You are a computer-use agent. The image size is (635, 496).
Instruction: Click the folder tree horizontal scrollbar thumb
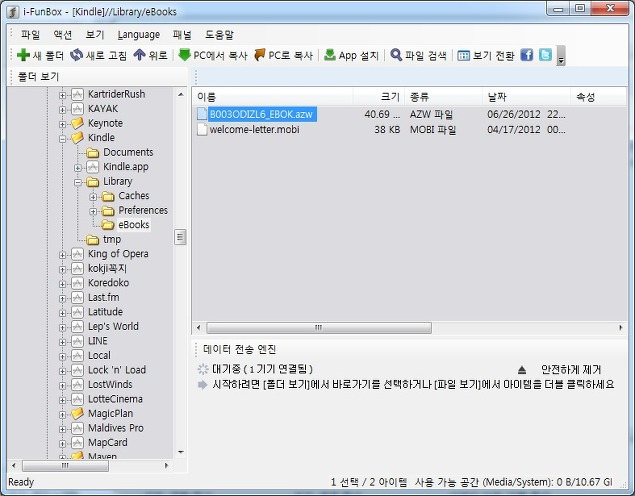[65, 466]
